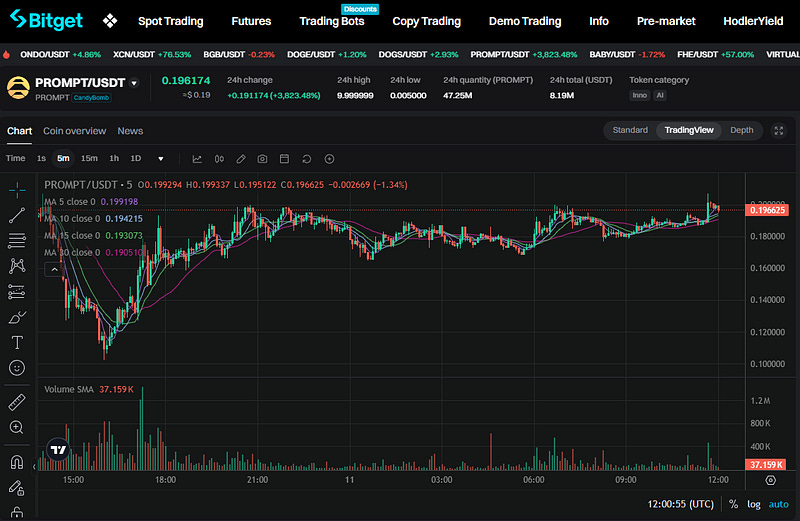800x521 pixels.
Task: Select the brush drawing tool
Action: pyautogui.click(x=17, y=317)
